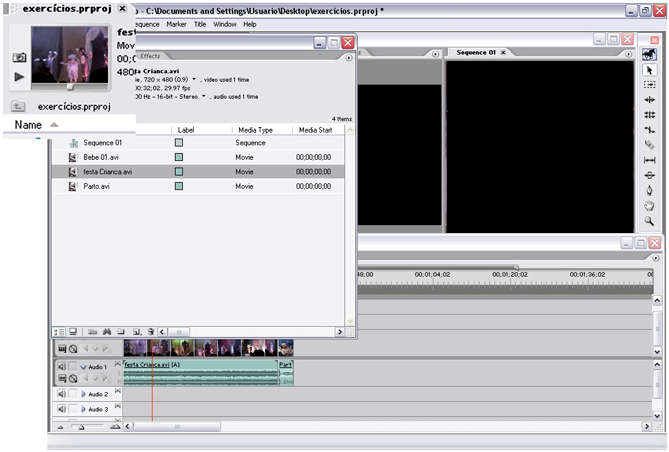The width and height of the screenshot is (669, 452).
Task: Click the poster frame camera icon
Action: 19,57
